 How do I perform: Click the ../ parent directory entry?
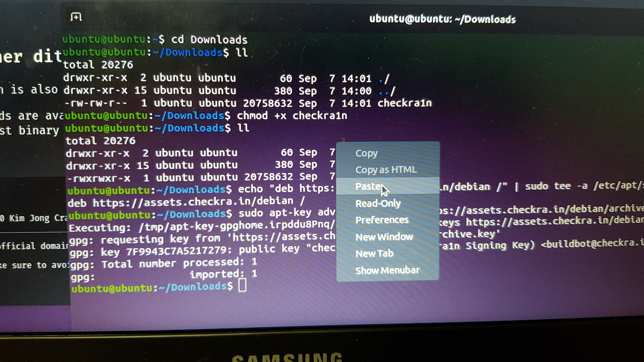click(387, 91)
